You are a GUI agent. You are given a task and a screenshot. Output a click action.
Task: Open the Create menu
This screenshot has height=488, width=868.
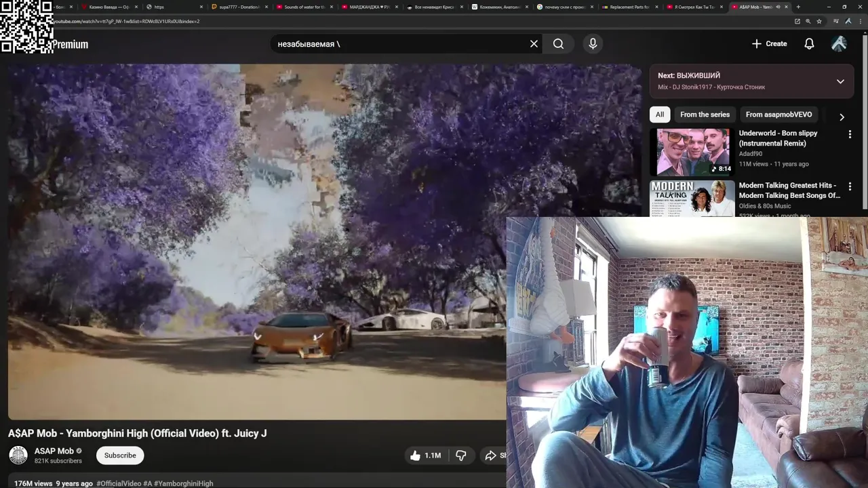pyautogui.click(x=770, y=44)
